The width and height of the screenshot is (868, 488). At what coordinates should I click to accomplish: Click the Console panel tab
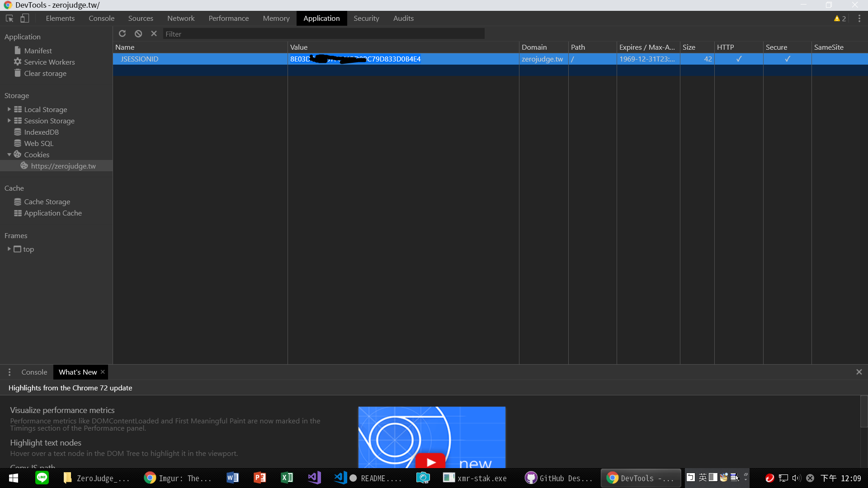tap(101, 18)
